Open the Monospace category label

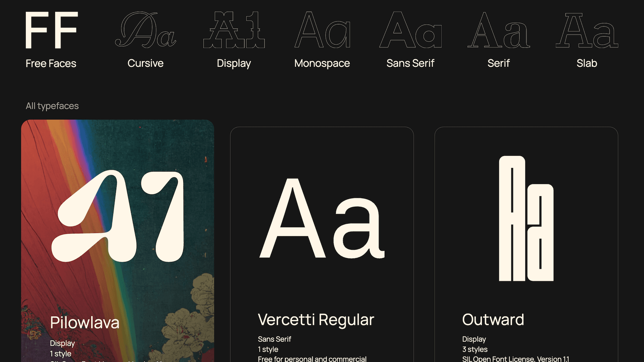(x=322, y=63)
